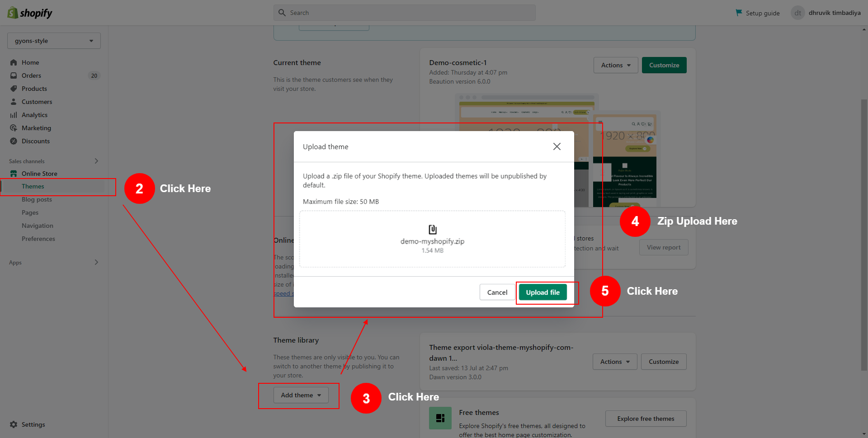Open Analytics via the bar chart icon
This screenshot has height=438, width=868.
14,115
